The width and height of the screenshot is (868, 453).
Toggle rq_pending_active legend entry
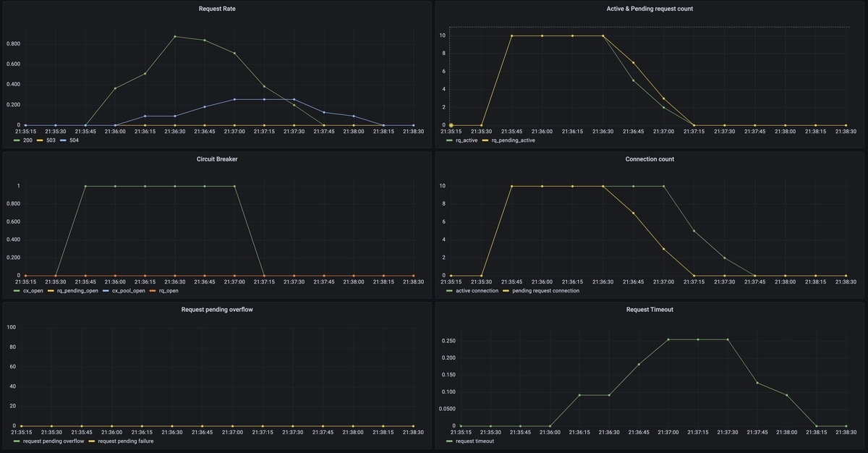pyautogui.click(x=513, y=140)
